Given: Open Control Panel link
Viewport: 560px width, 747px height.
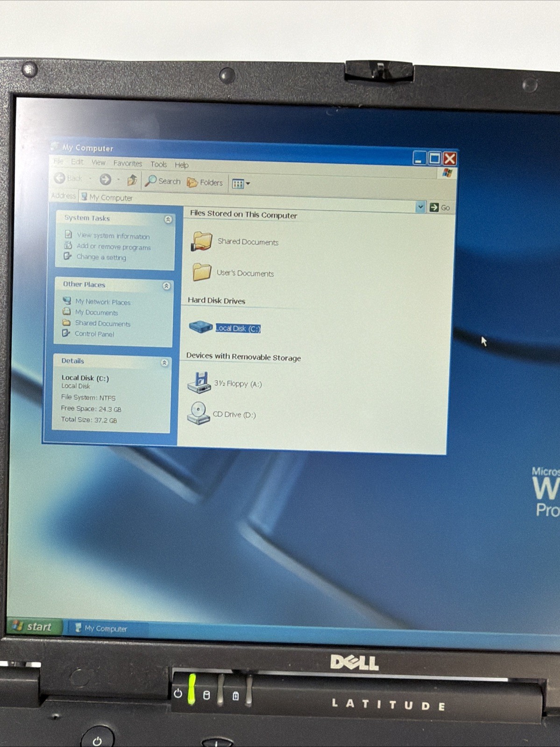Looking at the screenshot, I should [x=94, y=334].
